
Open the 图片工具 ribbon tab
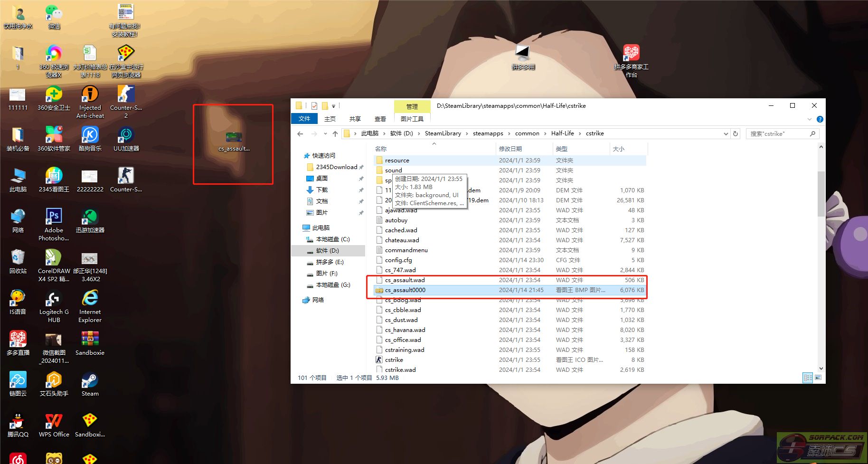[412, 119]
